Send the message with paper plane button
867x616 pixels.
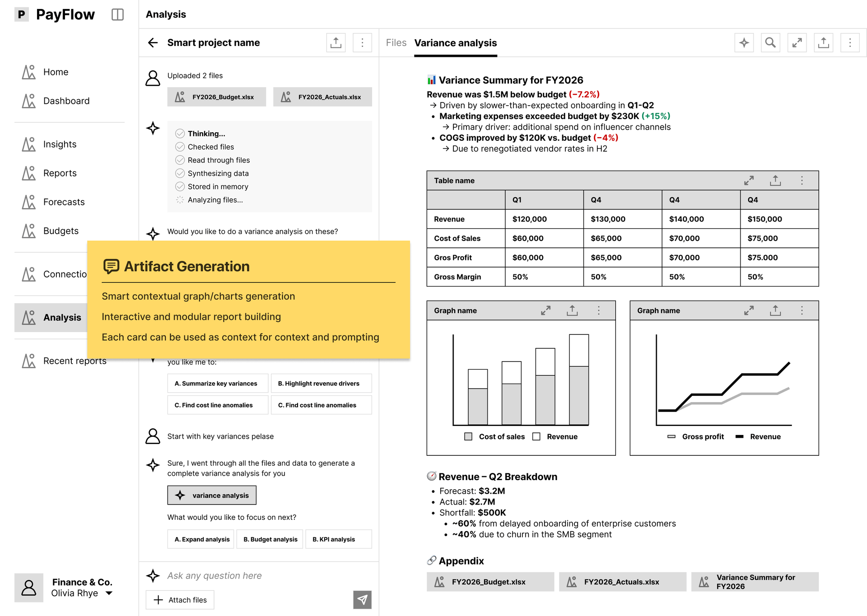click(x=362, y=599)
